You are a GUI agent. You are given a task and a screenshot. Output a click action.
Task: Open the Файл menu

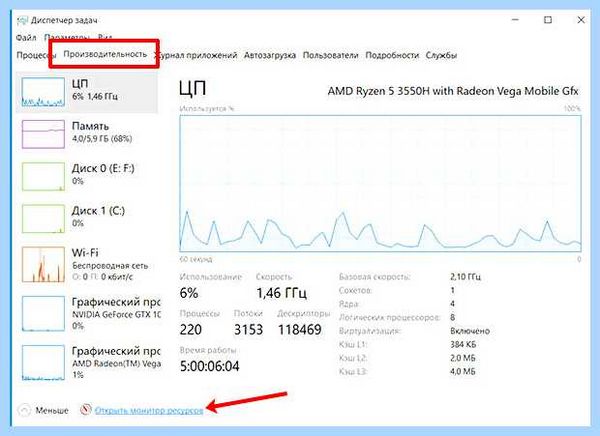(26, 38)
